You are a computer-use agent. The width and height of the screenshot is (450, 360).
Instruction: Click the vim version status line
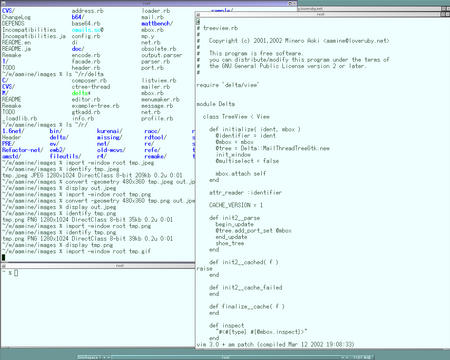[275, 345]
